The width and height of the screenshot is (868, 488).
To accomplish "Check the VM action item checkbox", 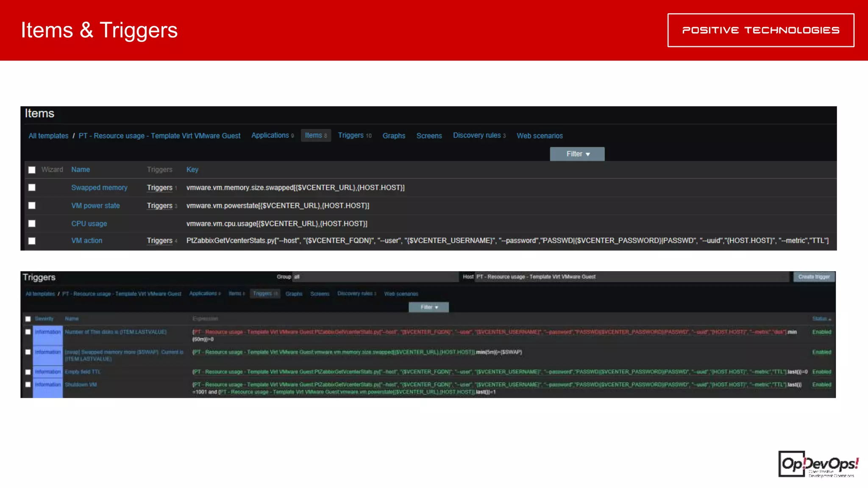I will point(32,241).
